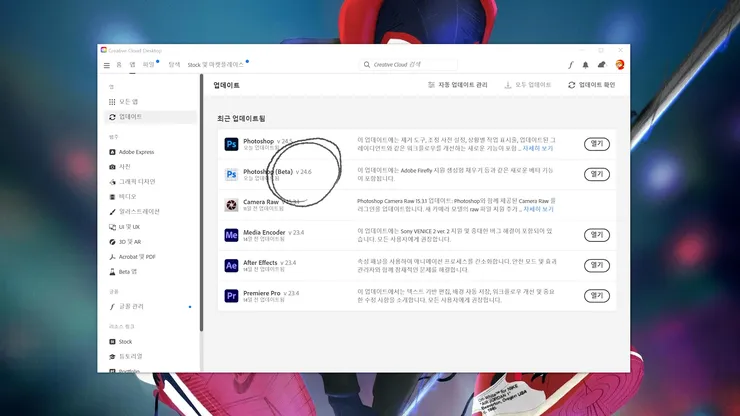Open 자세히 보기 link for Photoshop
This screenshot has height=416, width=740.
538,148
